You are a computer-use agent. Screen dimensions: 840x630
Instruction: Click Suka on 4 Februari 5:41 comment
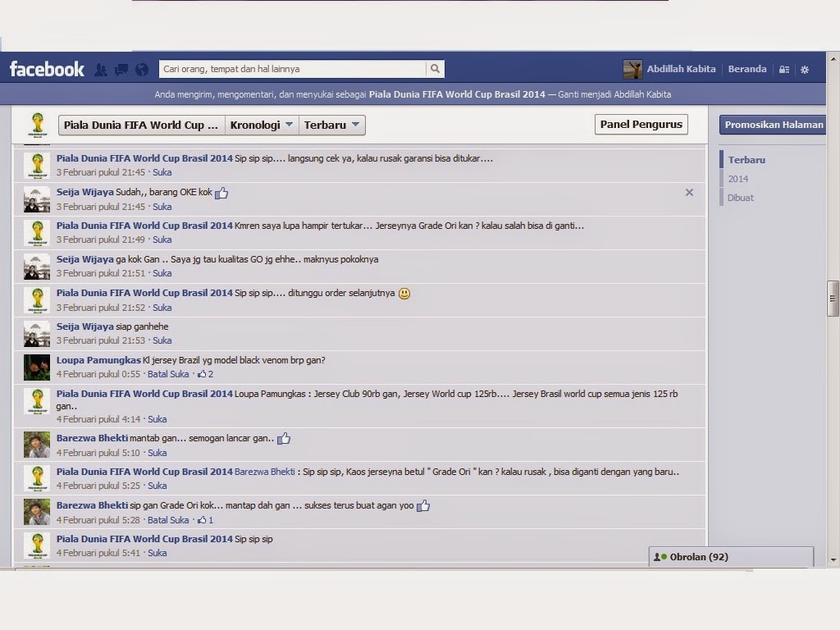pos(157,553)
